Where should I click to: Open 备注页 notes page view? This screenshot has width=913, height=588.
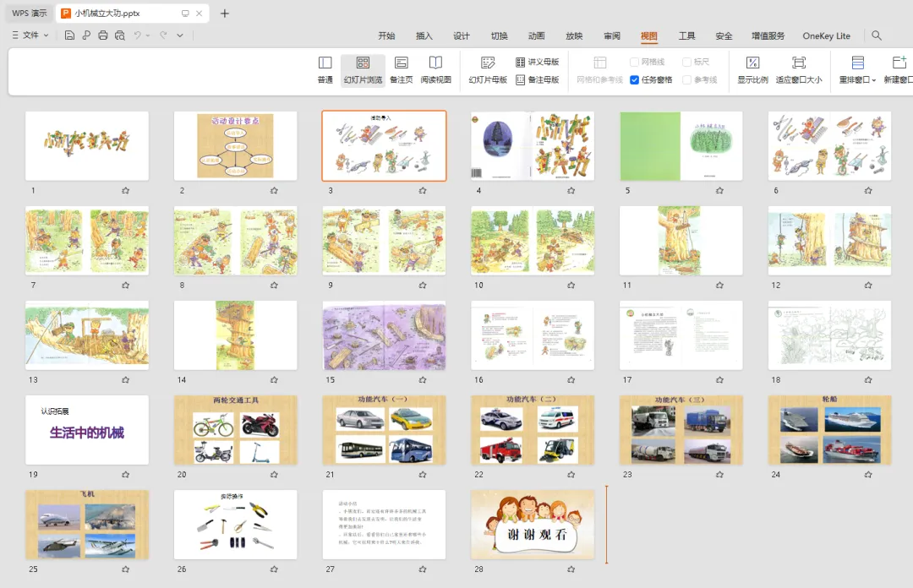coord(402,69)
